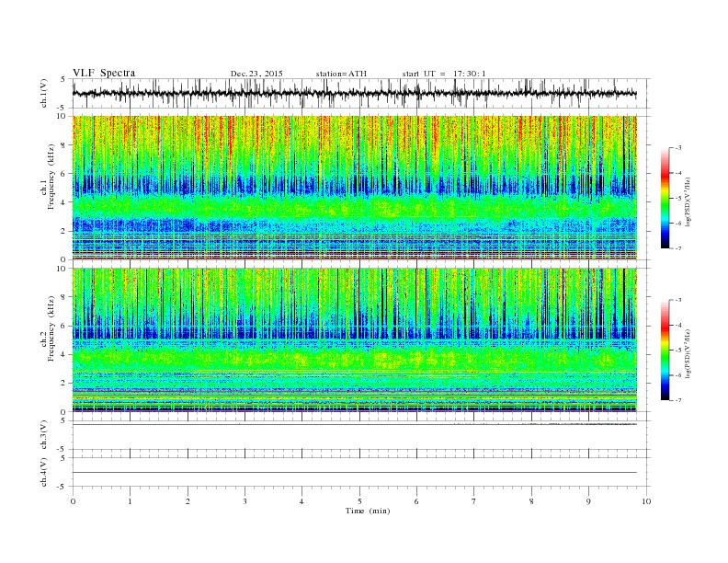Click the "station=ATH" header label

pos(341,74)
